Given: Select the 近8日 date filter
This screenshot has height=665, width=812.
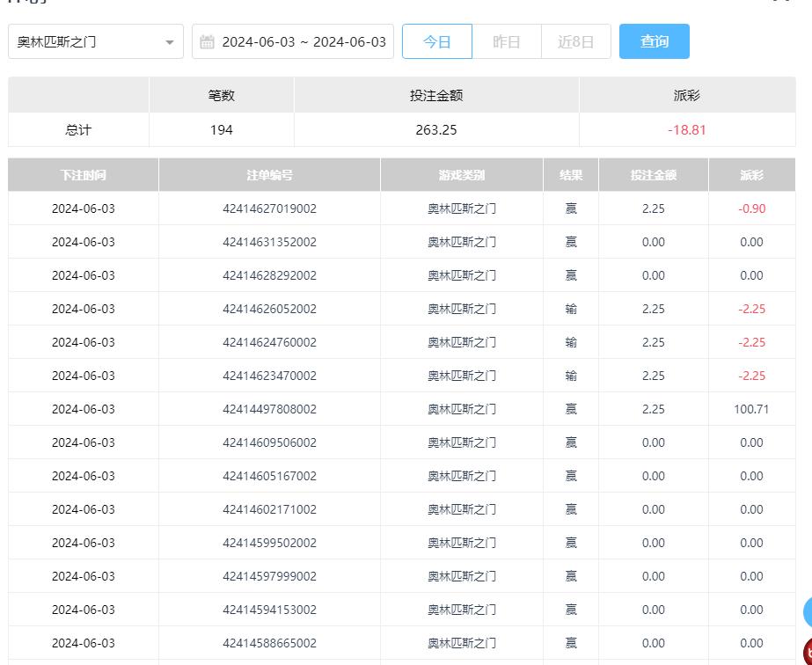Looking at the screenshot, I should [x=575, y=42].
